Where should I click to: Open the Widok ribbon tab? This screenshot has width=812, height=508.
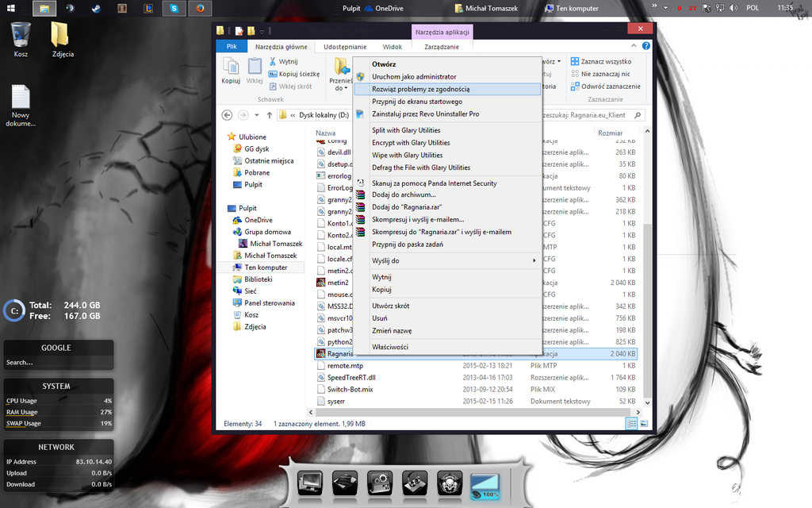click(x=392, y=47)
